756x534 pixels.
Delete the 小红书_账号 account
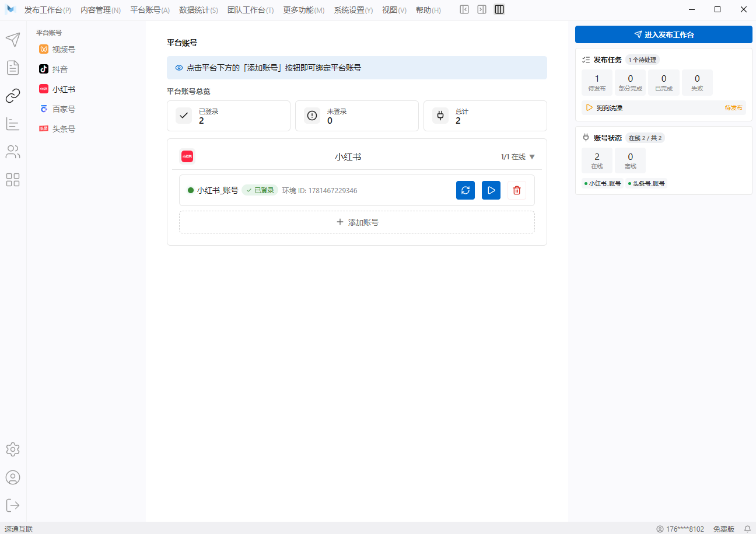[517, 190]
